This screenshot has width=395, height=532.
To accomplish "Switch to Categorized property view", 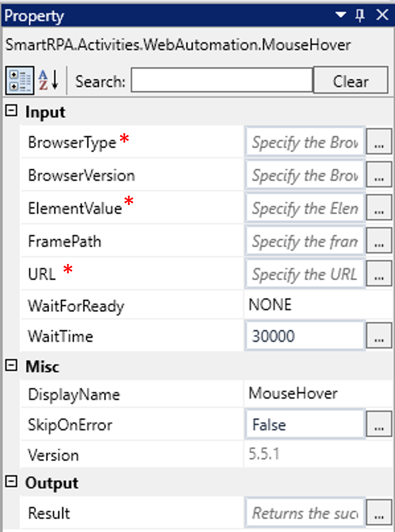I will tap(20, 80).
